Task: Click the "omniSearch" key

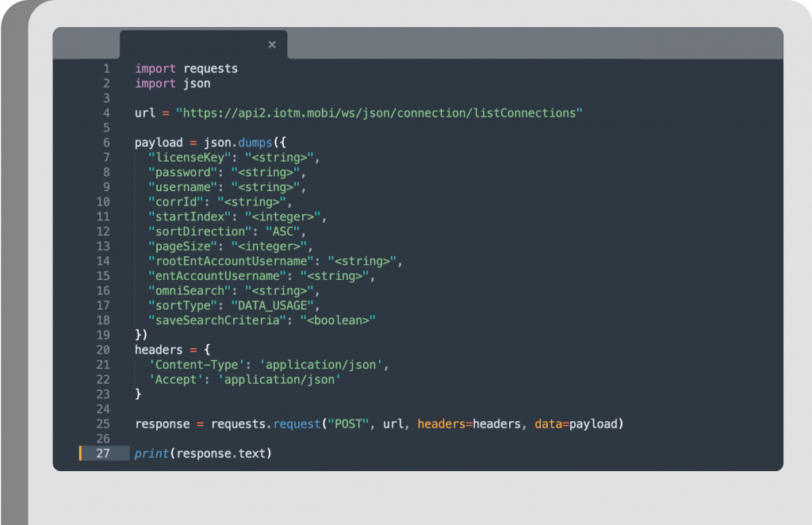Action: [190, 291]
